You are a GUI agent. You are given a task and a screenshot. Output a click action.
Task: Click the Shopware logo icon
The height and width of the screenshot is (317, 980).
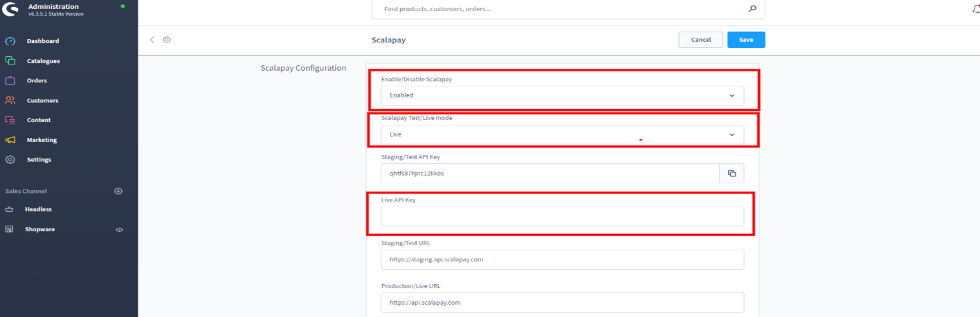point(10,10)
